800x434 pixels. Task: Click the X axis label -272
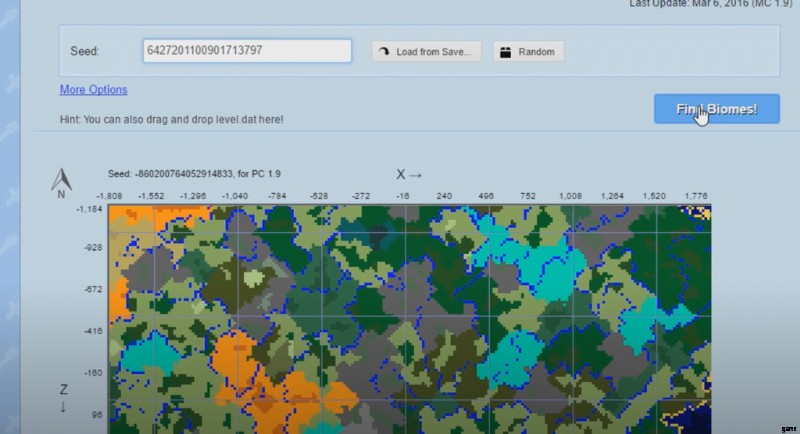[361, 196]
